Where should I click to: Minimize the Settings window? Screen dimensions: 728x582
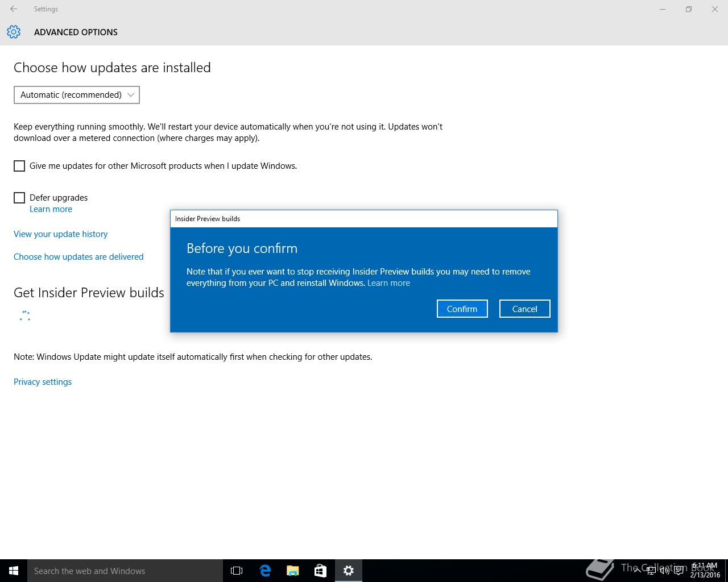[663, 9]
